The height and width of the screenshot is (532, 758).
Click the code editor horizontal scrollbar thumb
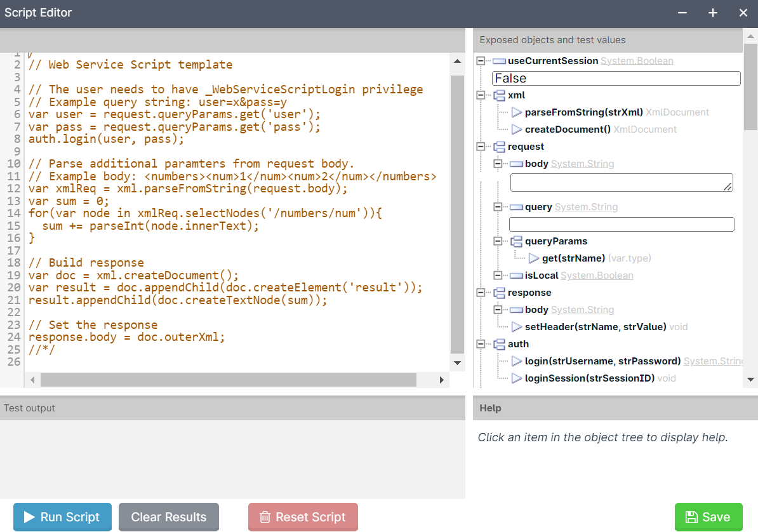229,380
